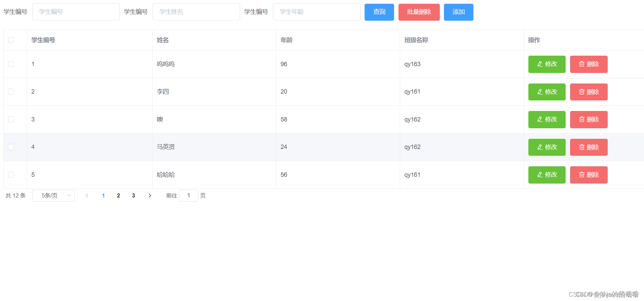Viewport: 644px width, 301px height.
Task: Click the previous page arrow
Action: [87, 195]
